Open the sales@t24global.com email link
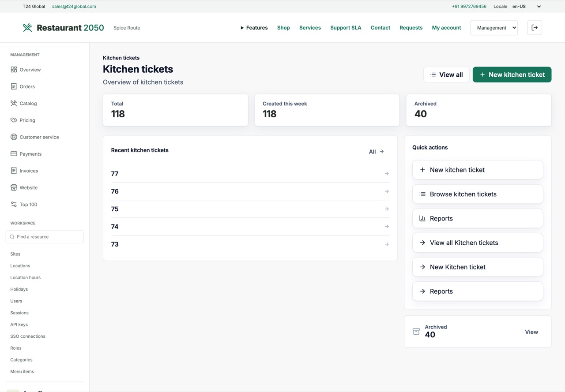Image resolution: width=565 pixels, height=392 pixels. click(74, 7)
